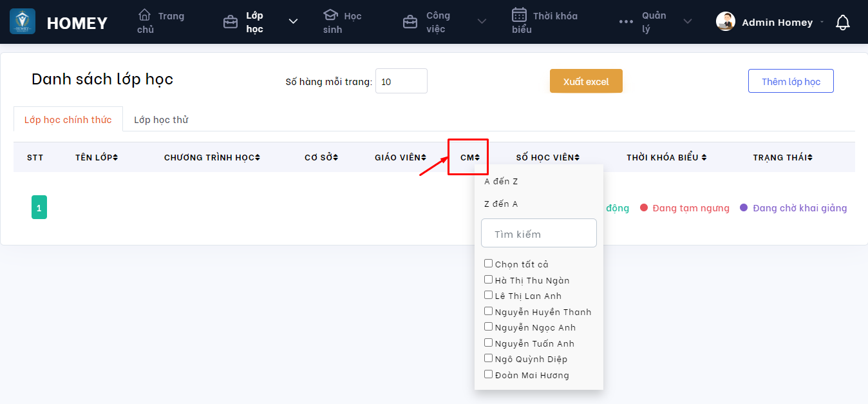Open the CM column filter dropdown
Screen dimensions: 868x404
pos(469,157)
